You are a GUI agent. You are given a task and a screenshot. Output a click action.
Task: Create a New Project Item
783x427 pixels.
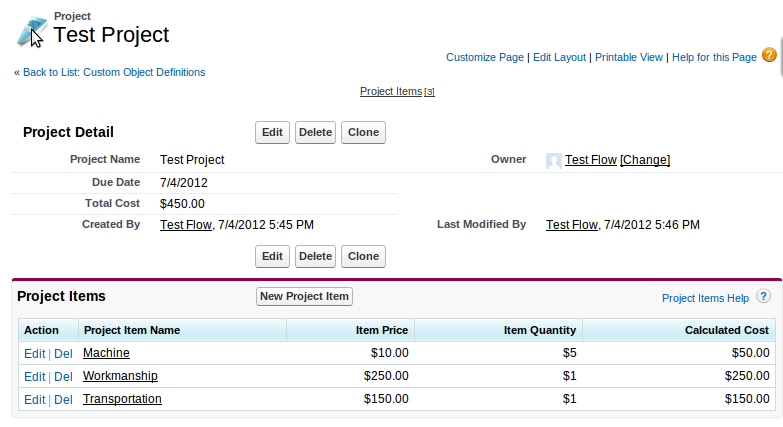coord(304,296)
